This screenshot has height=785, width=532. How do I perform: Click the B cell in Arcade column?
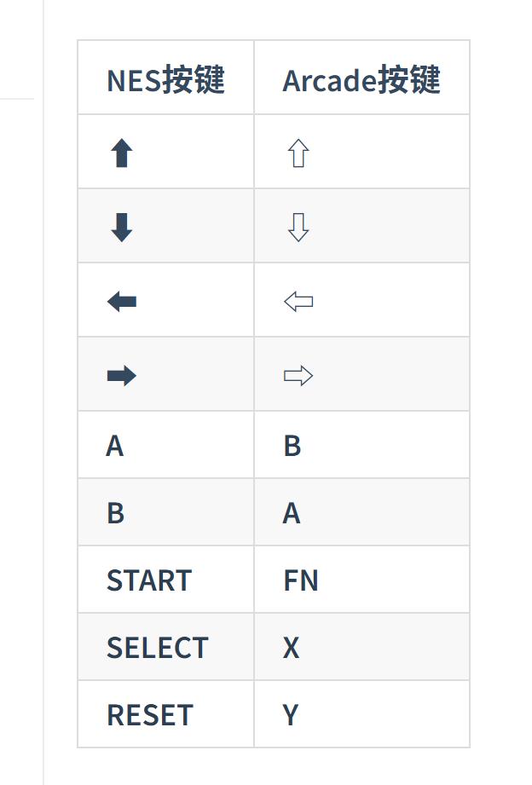(292, 446)
